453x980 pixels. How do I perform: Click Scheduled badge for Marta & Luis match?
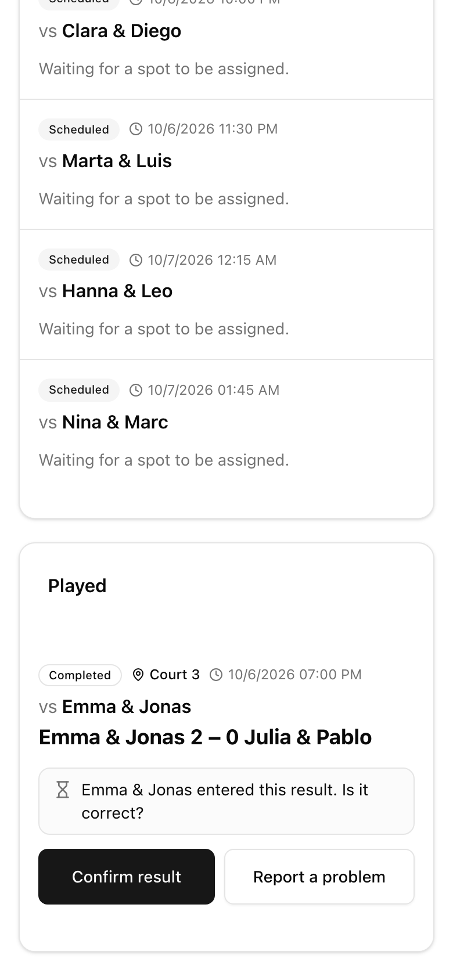coord(79,129)
